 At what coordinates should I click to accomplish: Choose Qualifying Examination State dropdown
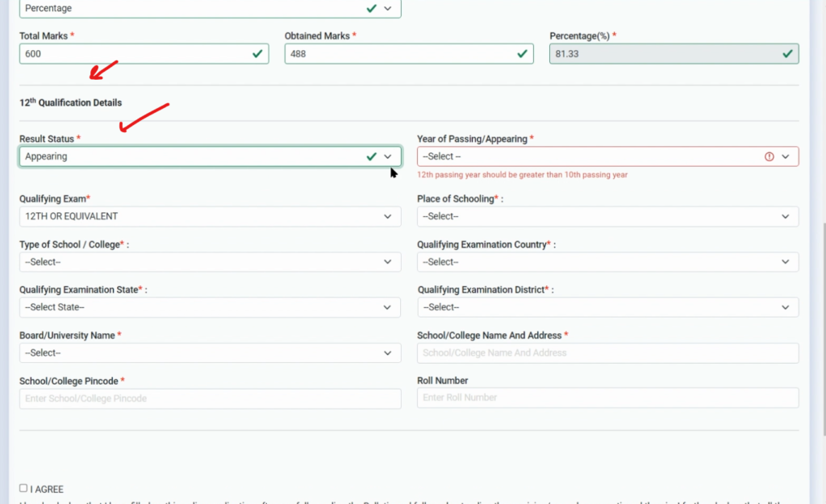[210, 307]
